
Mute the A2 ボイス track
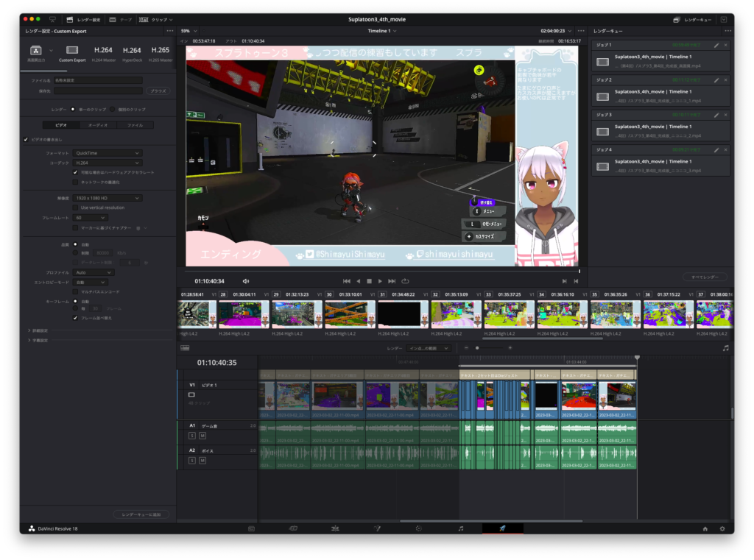(202, 461)
